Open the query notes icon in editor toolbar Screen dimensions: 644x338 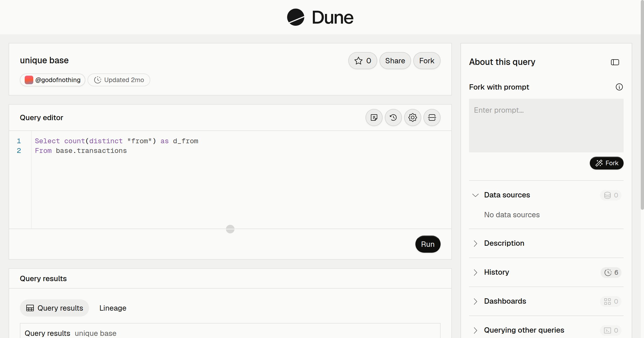click(374, 117)
